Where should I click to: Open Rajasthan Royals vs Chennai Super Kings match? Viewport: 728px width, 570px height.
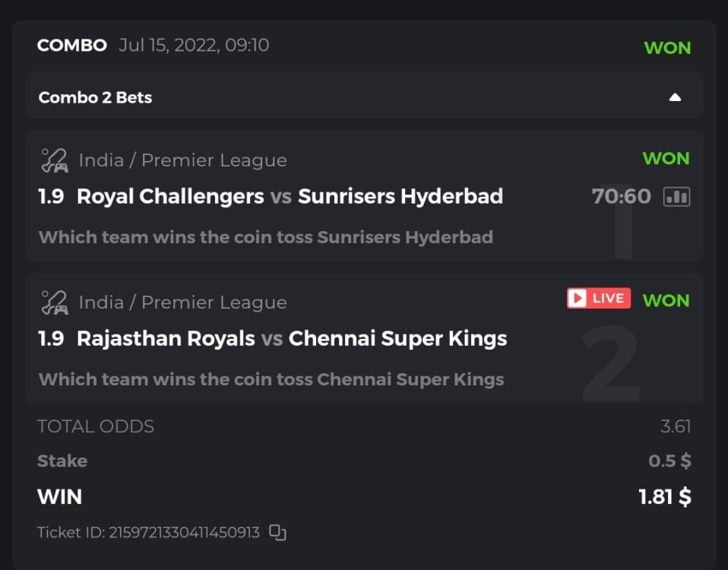[x=292, y=338]
